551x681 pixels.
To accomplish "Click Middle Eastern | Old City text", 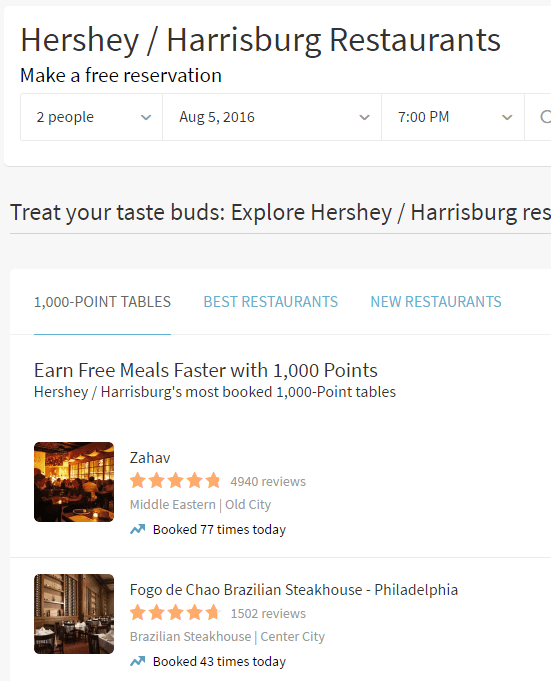I will coord(200,505).
